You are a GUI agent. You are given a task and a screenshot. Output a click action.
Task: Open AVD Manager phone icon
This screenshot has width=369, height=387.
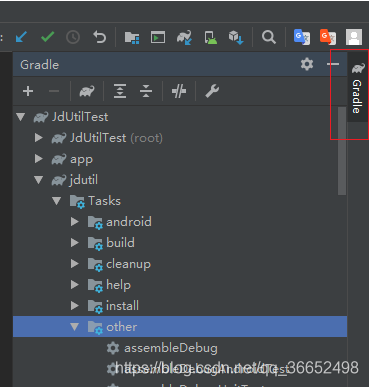(210, 37)
